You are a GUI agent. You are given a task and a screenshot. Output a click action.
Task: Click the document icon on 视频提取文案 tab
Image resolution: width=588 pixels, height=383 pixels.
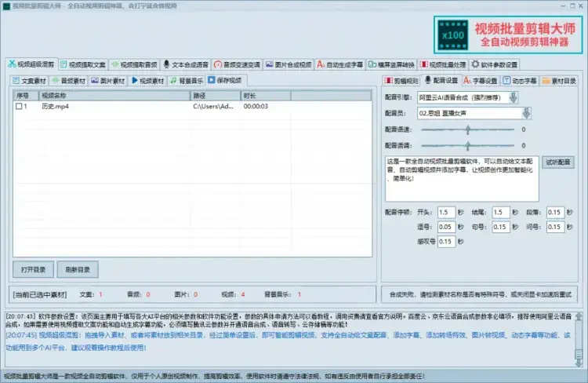coord(64,64)
